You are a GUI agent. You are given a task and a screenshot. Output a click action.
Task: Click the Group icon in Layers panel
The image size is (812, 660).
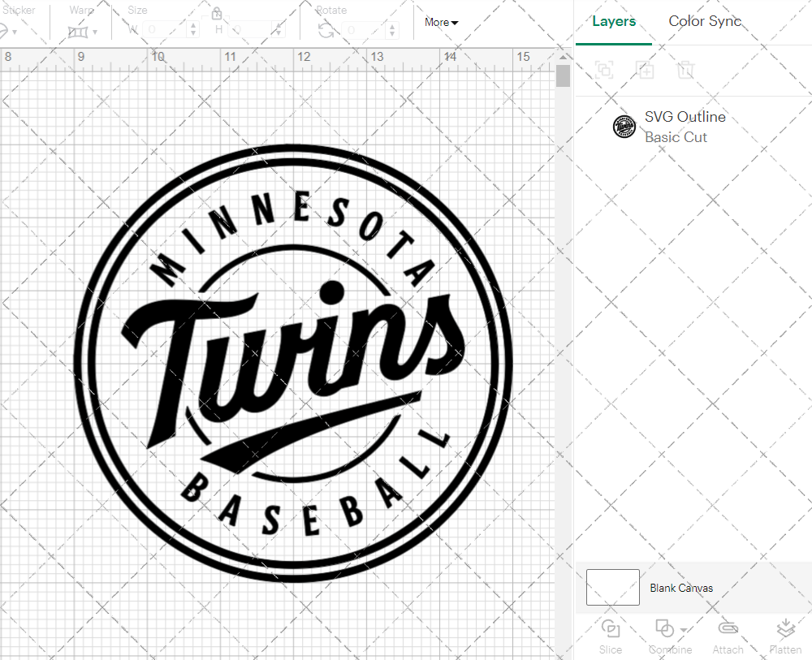click(604, 70)
